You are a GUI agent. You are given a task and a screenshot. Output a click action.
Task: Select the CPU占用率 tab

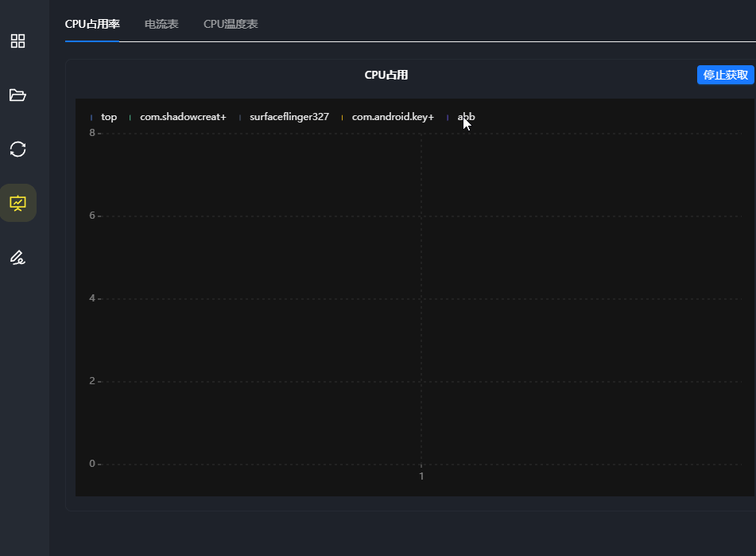click(93, 24)
